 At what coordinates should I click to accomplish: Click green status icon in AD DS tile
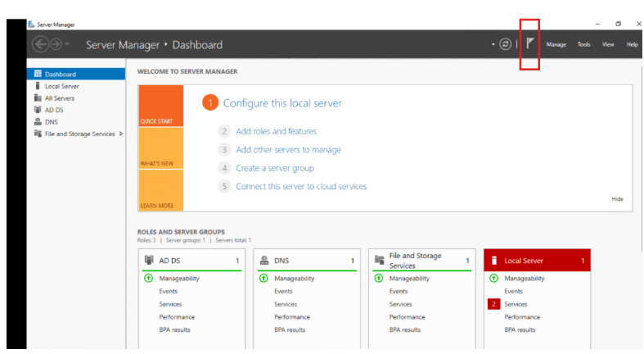148,279
